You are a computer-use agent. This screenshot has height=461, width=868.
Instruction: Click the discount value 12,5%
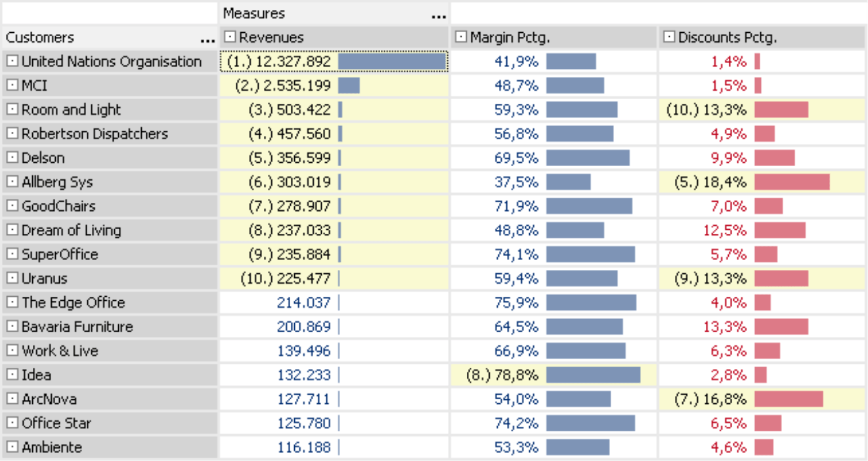[x=725, y=230]
